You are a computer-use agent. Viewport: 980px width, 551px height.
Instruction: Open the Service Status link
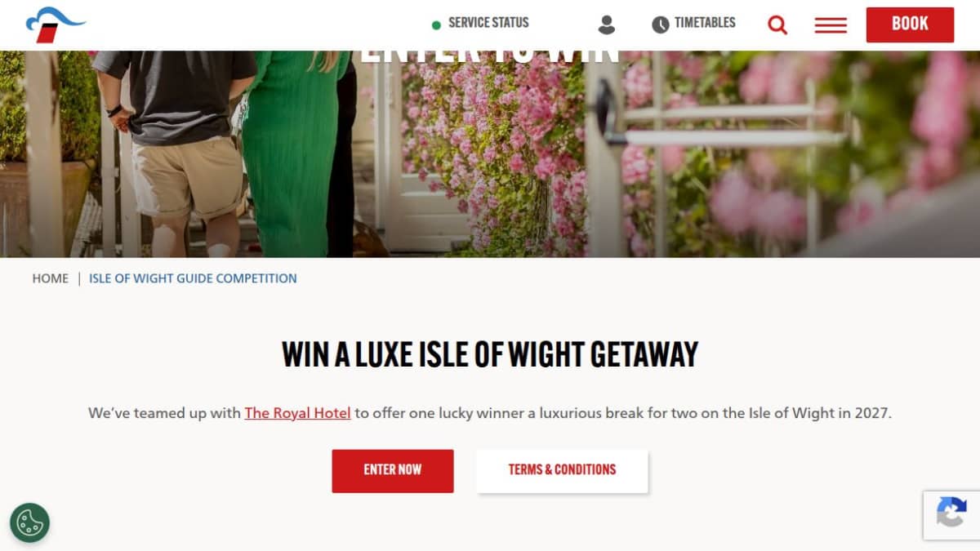pyautogui.click(x=488, y=23)
